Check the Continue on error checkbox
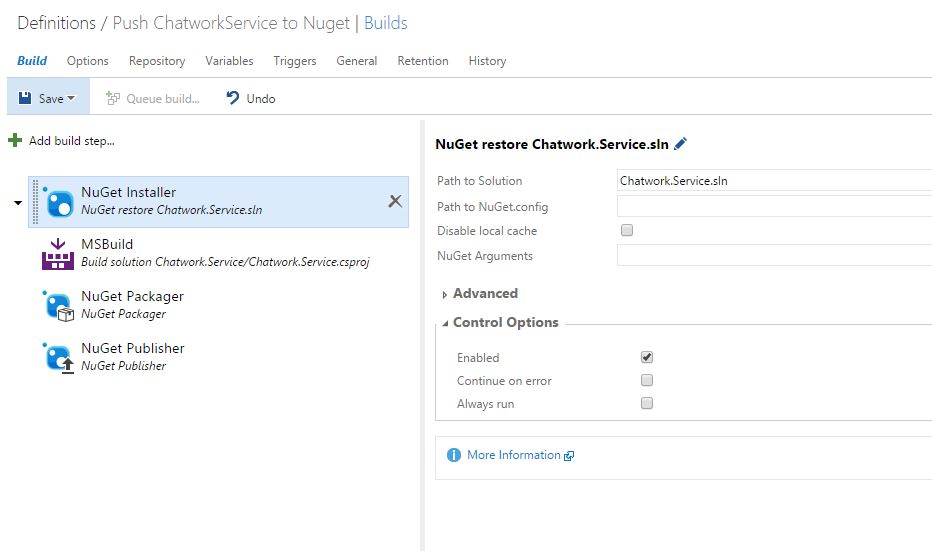Image resolution: width=932 pixels, height=551 pixels. point(647,380)
